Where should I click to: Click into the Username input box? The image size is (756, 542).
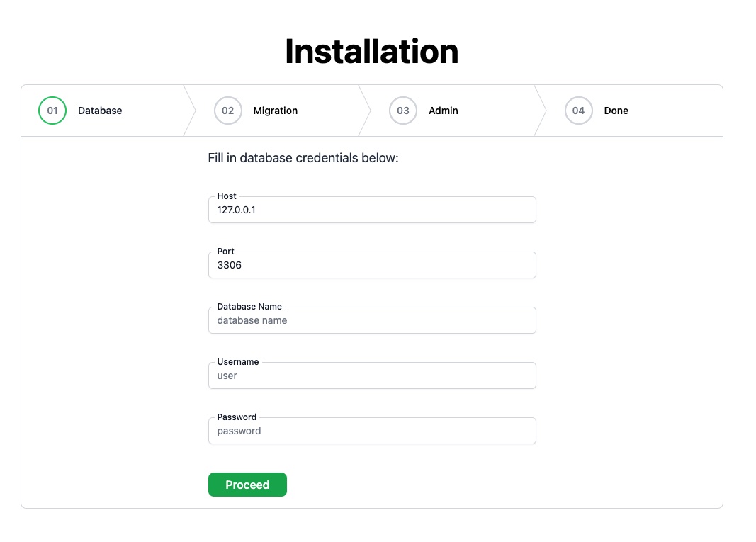(x=372, y=376)
